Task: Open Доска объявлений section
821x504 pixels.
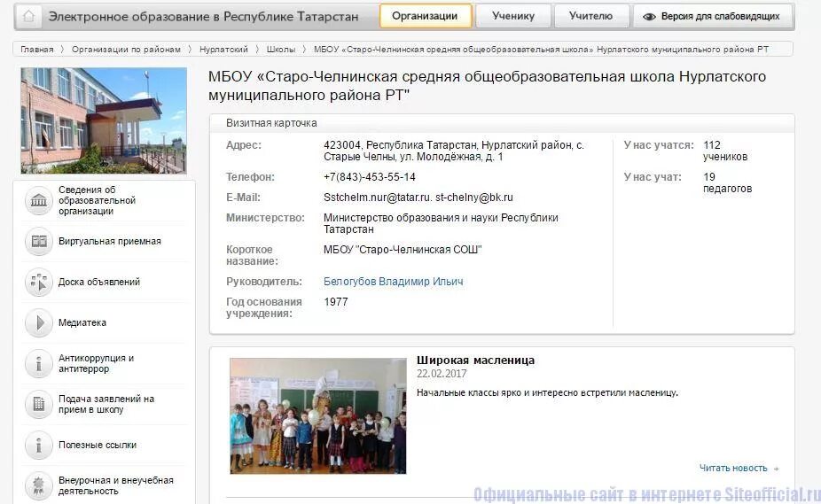Action: pos(99,282)
